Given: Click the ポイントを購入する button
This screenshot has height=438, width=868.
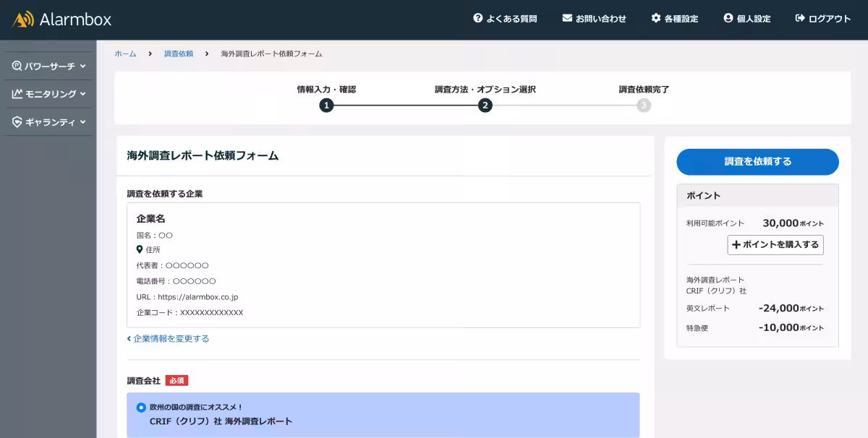Looking at the screenshot, I should tap(775, 245).
